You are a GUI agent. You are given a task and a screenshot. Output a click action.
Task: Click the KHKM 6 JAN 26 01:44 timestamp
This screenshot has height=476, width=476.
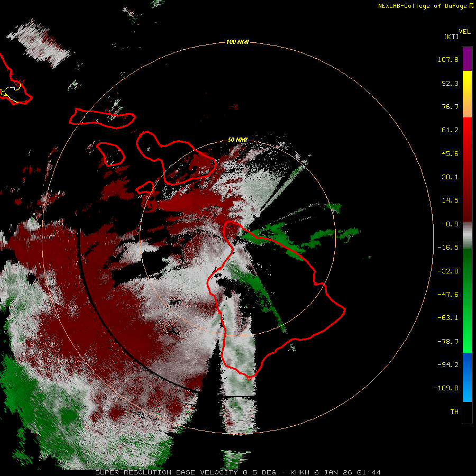[335, 472]
